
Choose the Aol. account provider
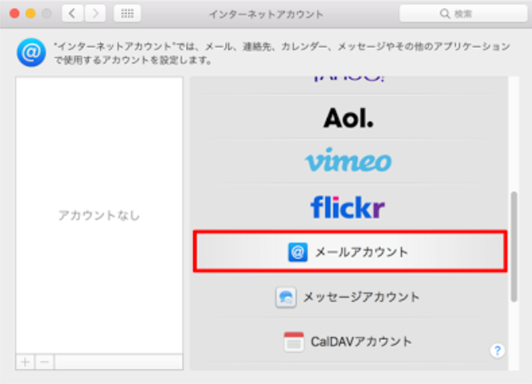(x=349, y=118)
